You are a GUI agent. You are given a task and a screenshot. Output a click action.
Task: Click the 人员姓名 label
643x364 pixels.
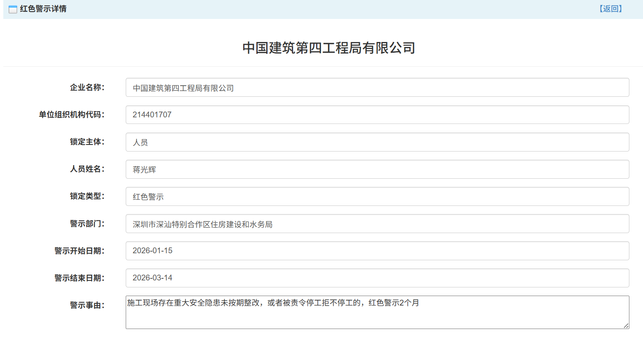[x=87, y=169]
